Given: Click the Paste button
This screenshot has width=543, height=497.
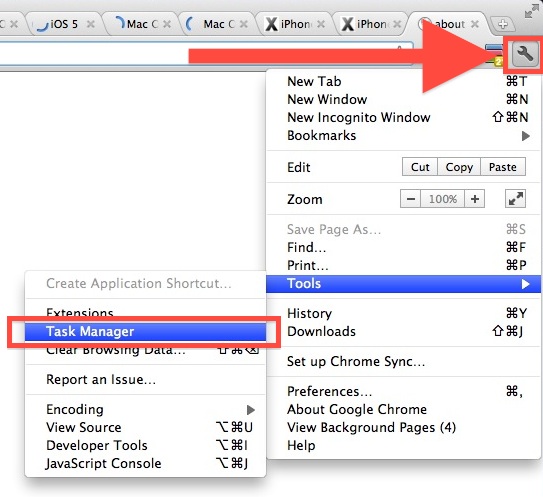Looking at the screenshot, I should [x=503, y=167].
